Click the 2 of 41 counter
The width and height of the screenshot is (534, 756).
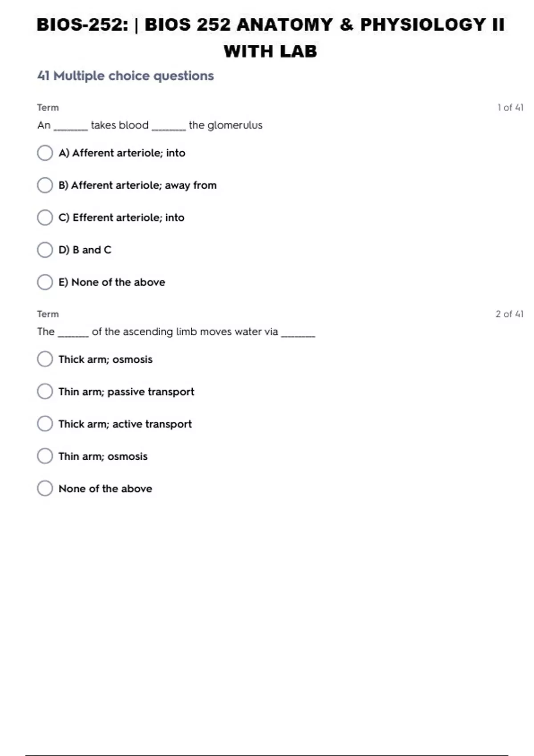509,314
